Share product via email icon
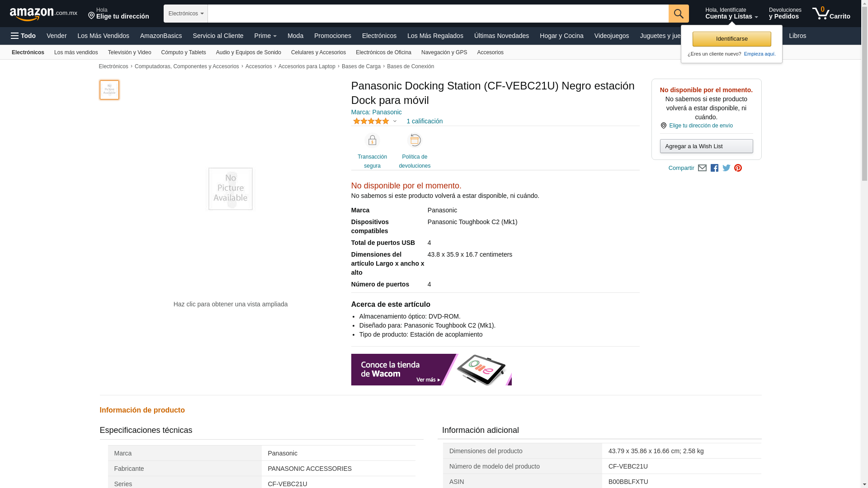The image size is (868, 488). click(x=702, y=168)
